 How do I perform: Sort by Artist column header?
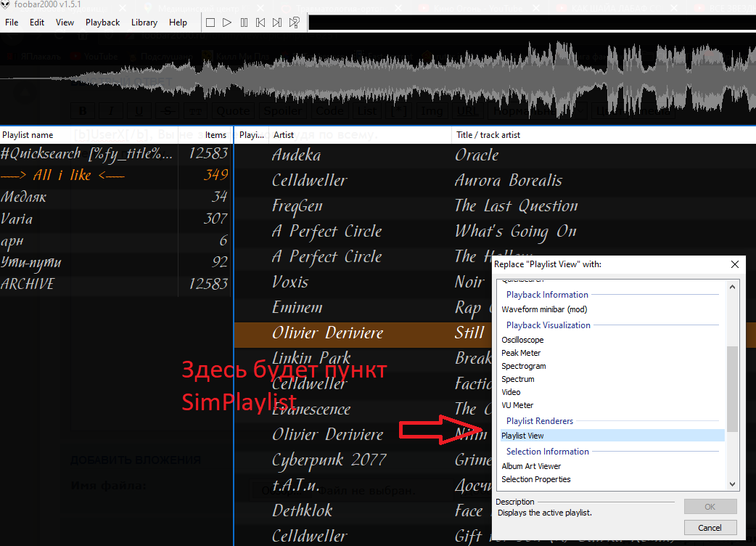click(359, 135)
